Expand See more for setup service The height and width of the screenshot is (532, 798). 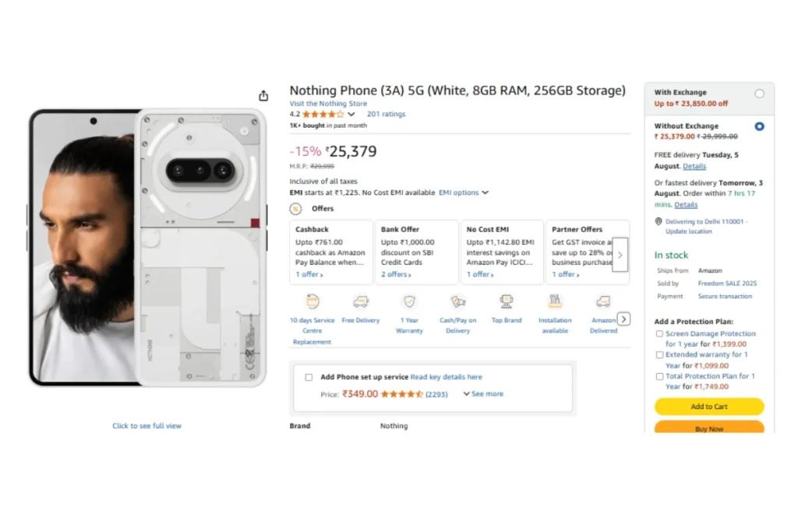coord(483,394)
